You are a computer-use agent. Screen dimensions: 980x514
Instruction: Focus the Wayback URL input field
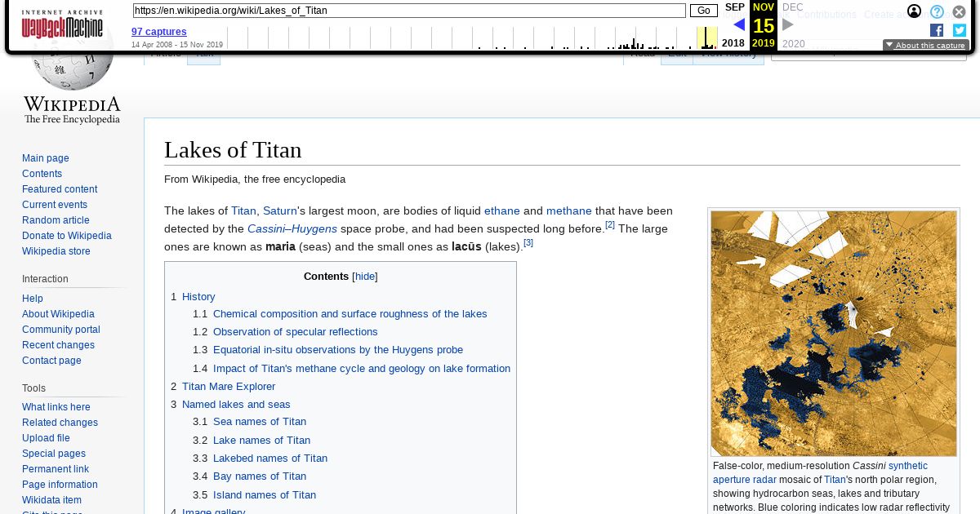pos(409,11)
